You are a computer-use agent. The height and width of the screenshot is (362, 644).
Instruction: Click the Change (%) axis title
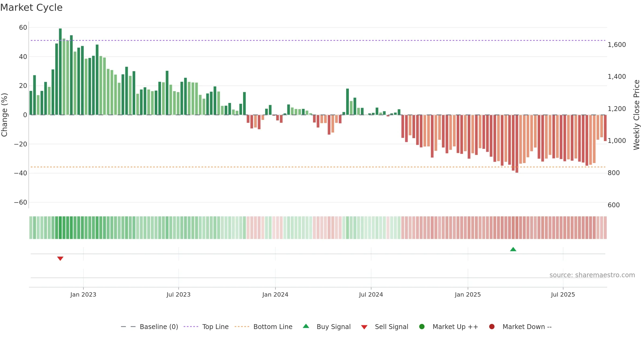click(4, 115)
